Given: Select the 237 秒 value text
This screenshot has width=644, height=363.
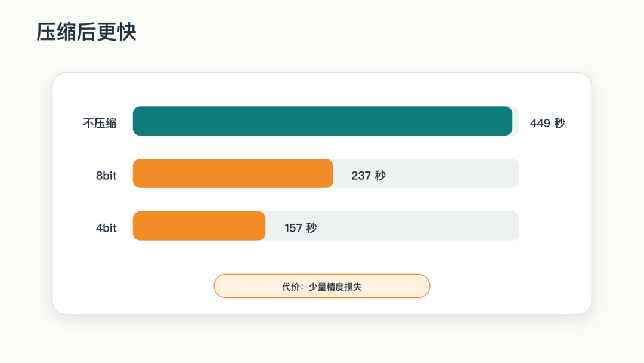Looking at the screenshot, I should tap(369, 176).
